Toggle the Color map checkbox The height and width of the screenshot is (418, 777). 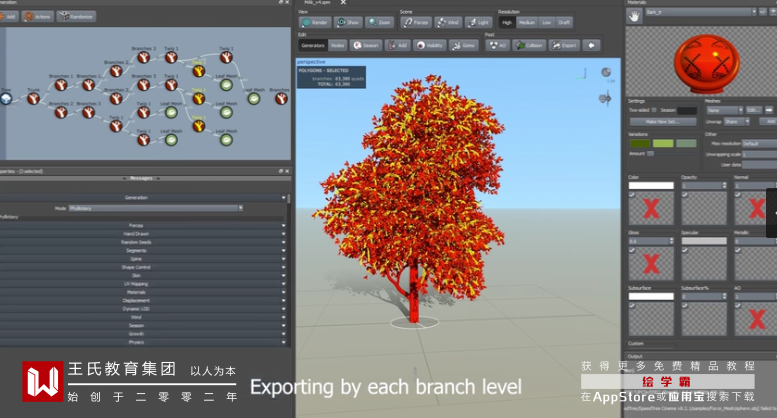[x=632, y=195]
